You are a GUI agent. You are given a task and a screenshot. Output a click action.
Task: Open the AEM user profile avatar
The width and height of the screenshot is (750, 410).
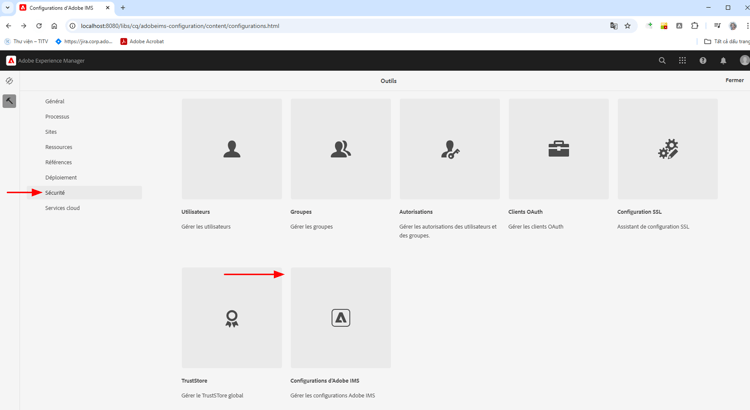(744, 60)
